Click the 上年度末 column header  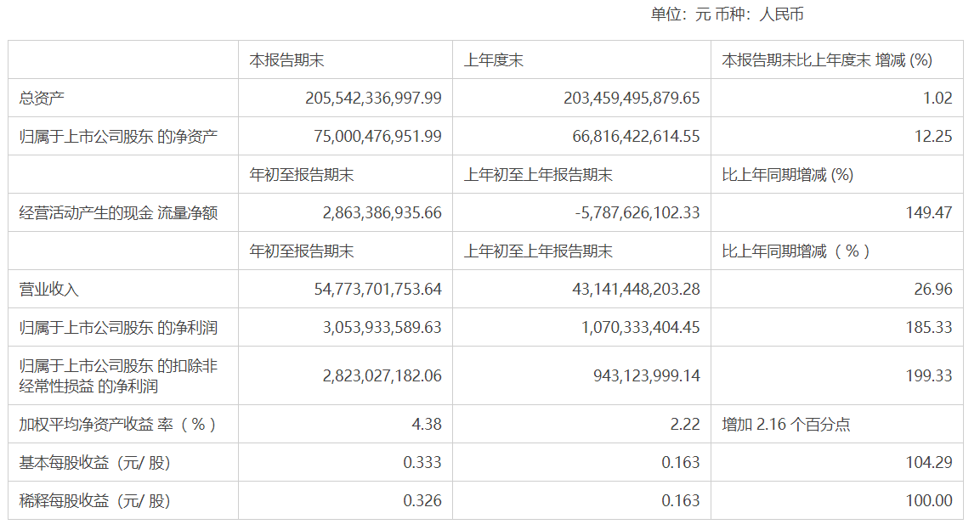pos(493,60)
